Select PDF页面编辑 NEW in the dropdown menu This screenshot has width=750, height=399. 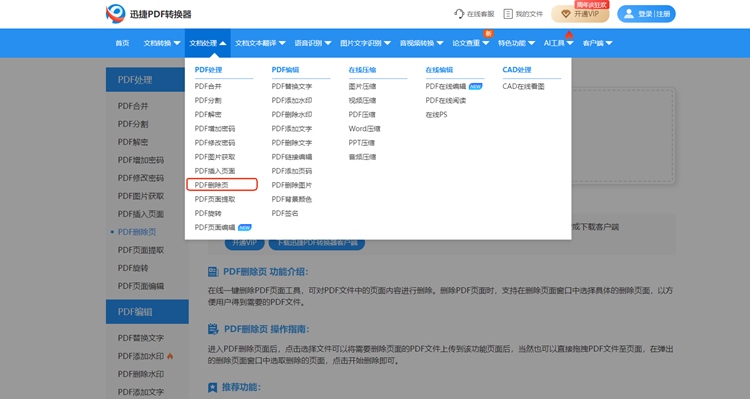(223, 228)
